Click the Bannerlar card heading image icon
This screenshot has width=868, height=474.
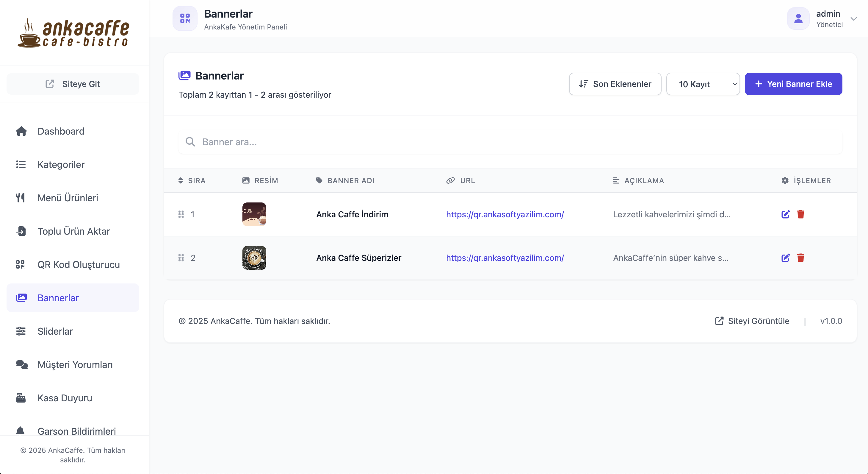184,76
